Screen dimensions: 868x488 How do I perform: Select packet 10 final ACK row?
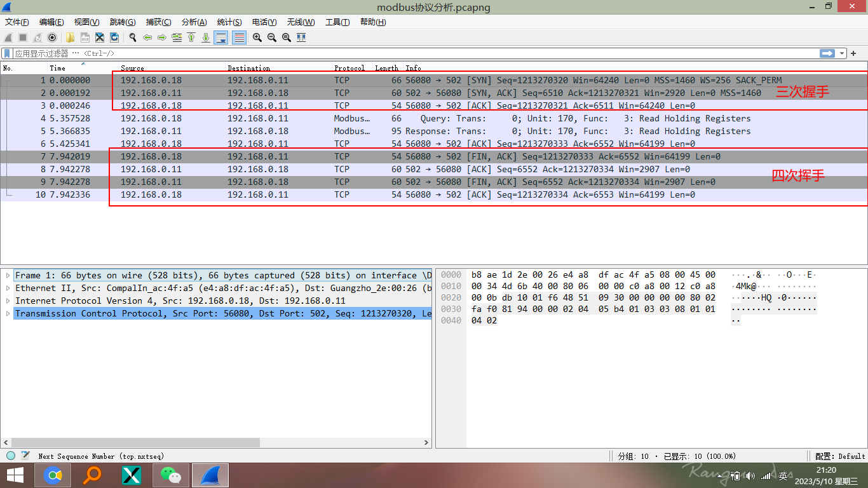tap(434, 194)
